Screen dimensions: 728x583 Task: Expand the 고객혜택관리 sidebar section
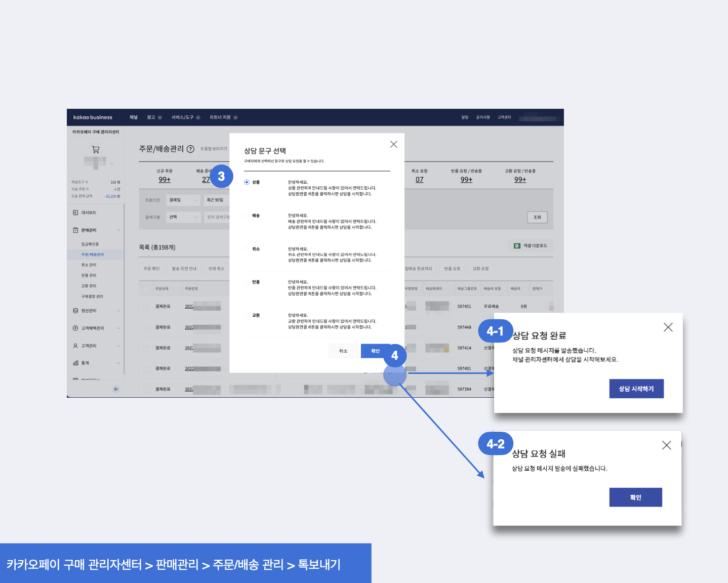coord(118,328)
